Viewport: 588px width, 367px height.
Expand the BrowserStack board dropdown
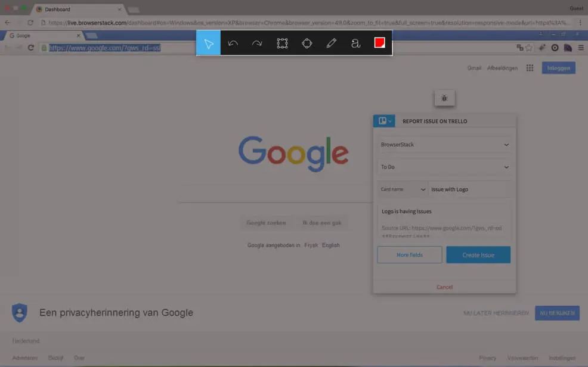tap(444, 145)
